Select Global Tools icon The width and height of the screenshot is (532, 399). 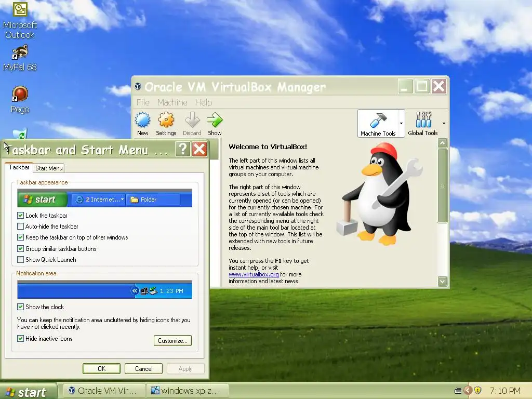[x=423, y=119]
